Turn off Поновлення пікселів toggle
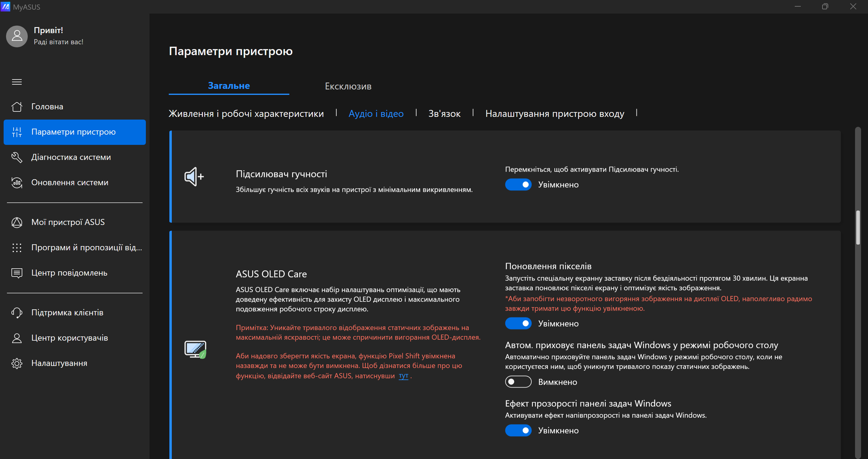The image size is (868, 459). 518,323
